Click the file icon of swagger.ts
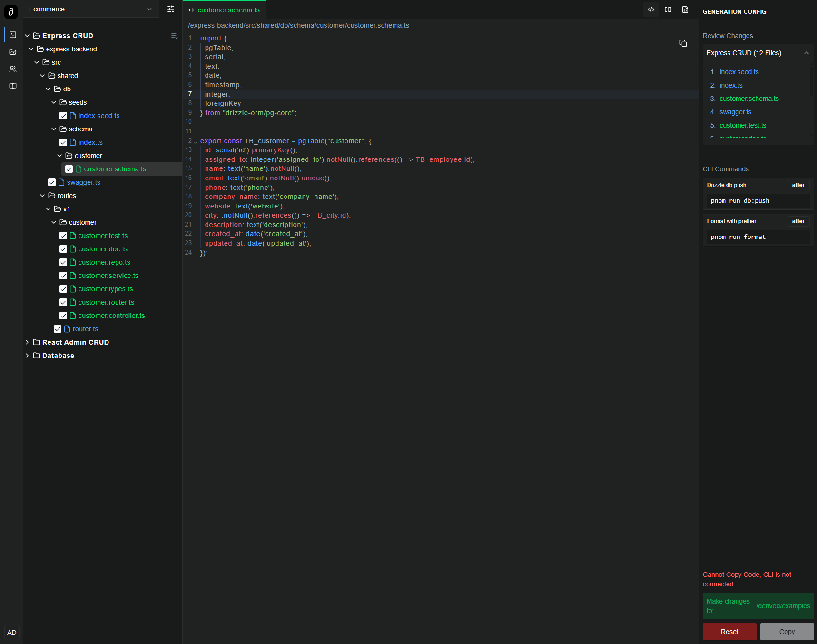 tap(61, 182)
